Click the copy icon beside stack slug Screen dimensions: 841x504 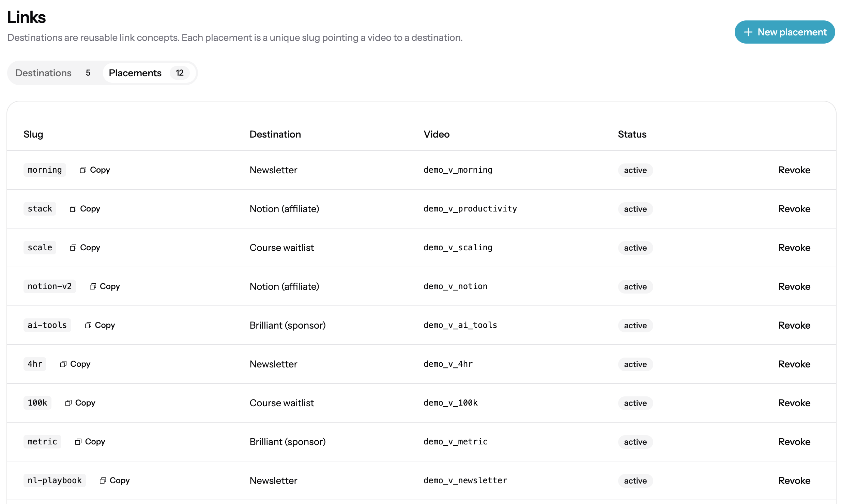pyautogui.click(x=73, y=209)
